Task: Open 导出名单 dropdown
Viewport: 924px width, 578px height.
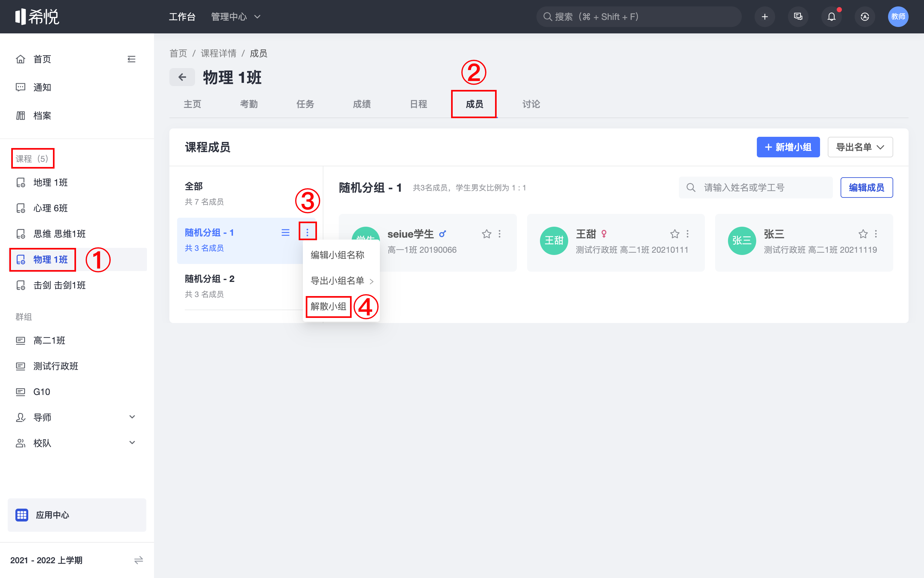Action: 860,147
